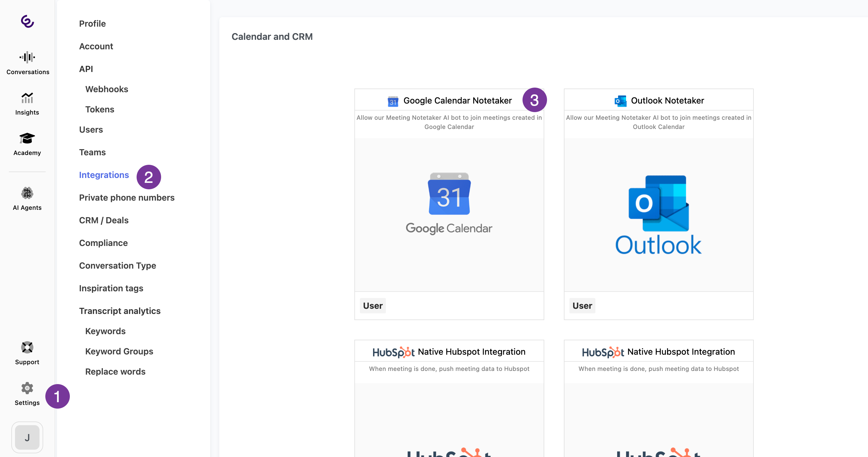Open Academy graduation cap icon

pyautogui.click(x=27, y=138)
